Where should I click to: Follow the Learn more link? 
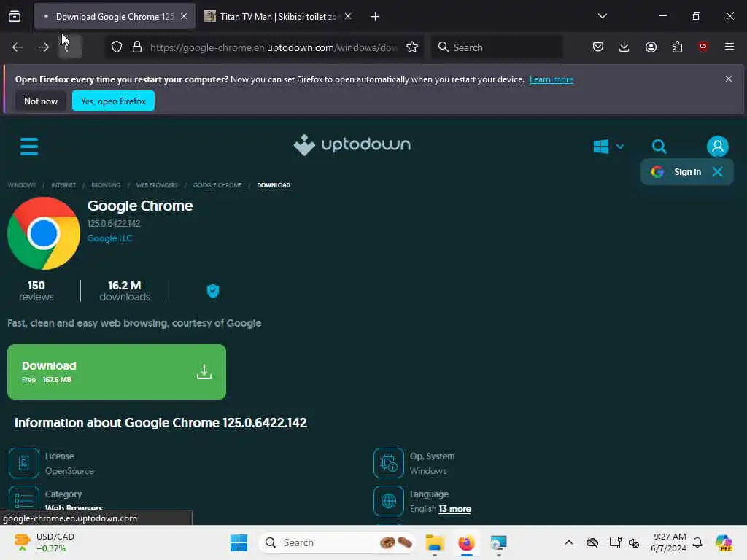[x=551, y=79]
